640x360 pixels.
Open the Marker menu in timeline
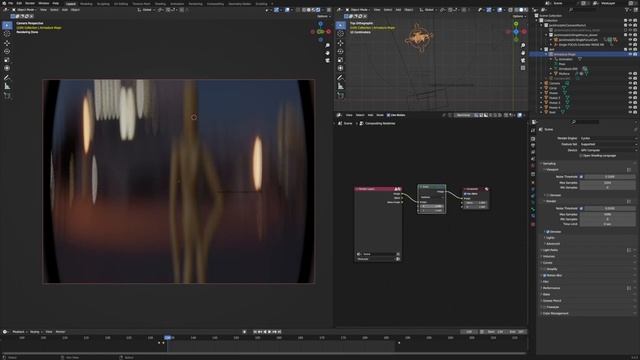[x=60, y=332]
